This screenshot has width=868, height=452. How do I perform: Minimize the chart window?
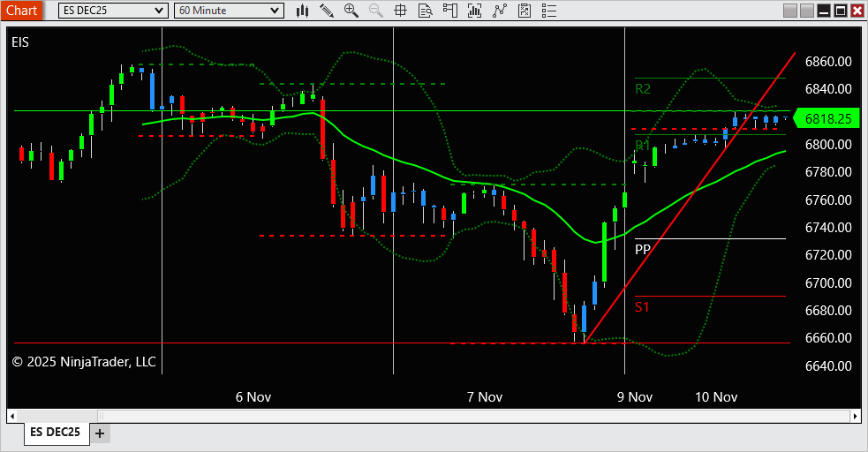pos(824,11)
